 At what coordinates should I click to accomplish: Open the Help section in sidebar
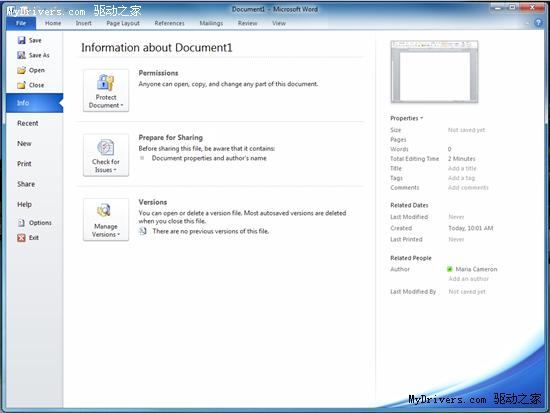coord(24,205)
